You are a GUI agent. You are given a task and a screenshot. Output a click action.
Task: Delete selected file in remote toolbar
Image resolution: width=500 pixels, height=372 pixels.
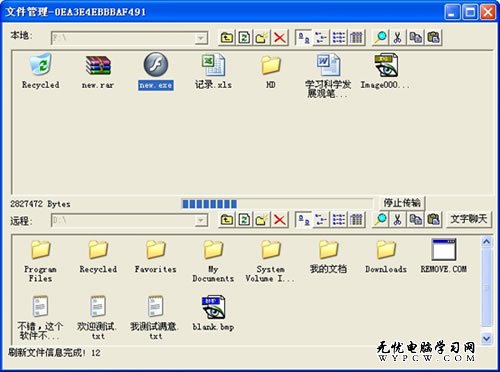pos(279,220)
